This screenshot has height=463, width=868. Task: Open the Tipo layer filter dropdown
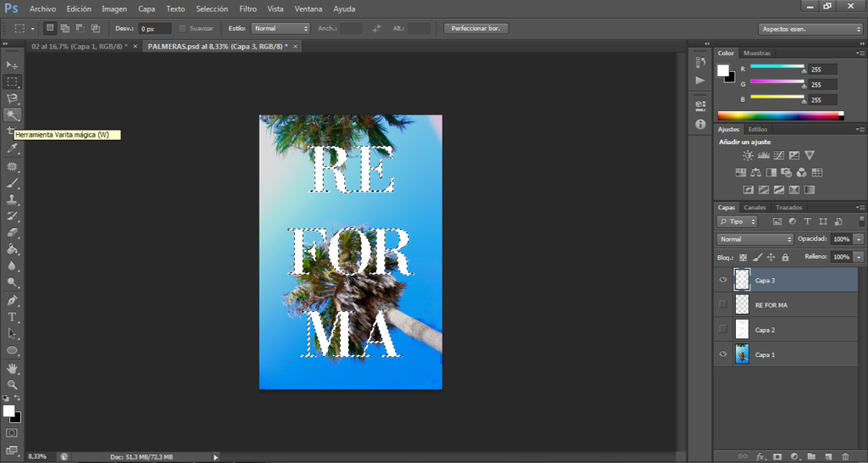737,221
